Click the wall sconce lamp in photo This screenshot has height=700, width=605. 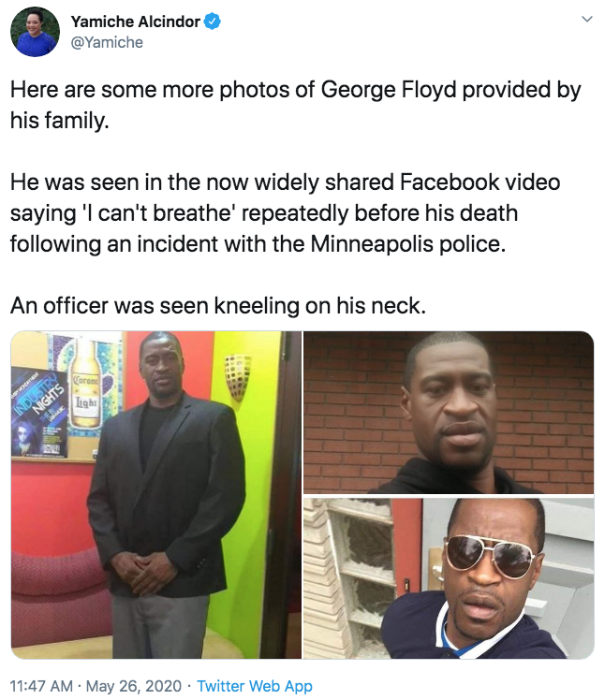pyautogui.click(x=237, y=376)
